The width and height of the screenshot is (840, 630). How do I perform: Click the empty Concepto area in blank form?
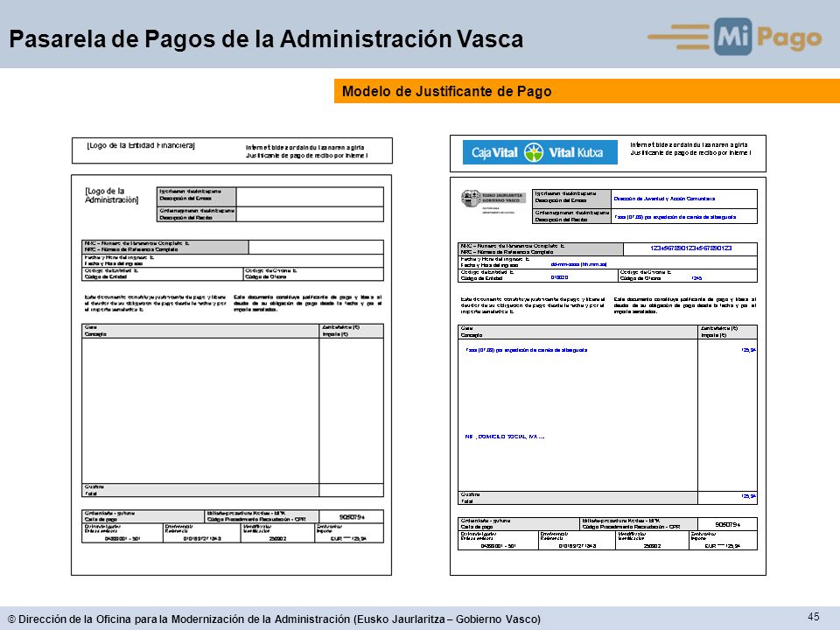click(200, 410)
